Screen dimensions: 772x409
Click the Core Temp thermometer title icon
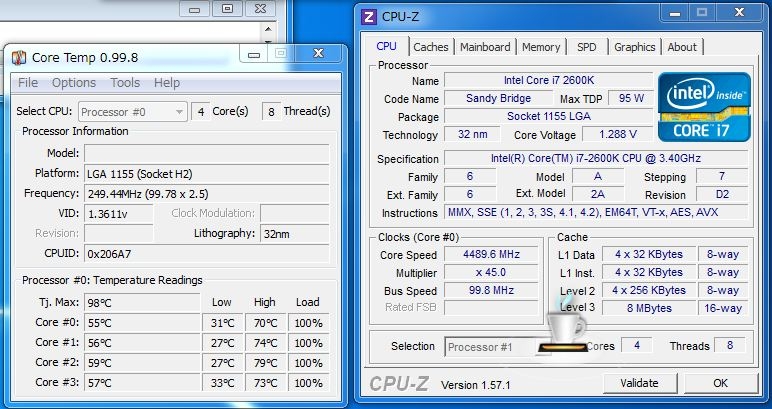point(18,58)
